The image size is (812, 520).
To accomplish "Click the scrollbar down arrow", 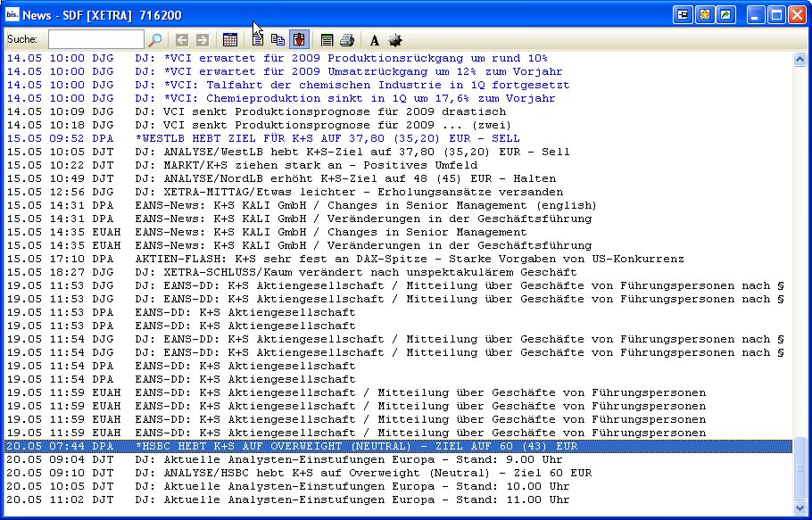I will 800,508.
